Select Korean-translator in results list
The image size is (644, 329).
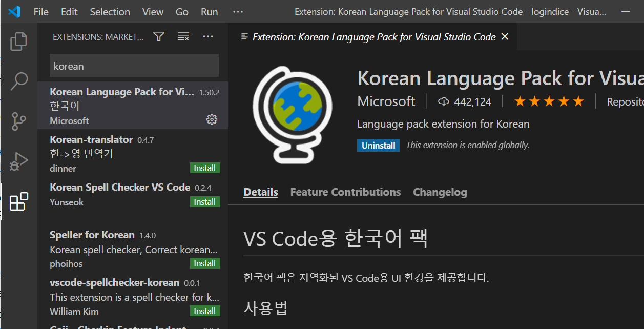133,153
